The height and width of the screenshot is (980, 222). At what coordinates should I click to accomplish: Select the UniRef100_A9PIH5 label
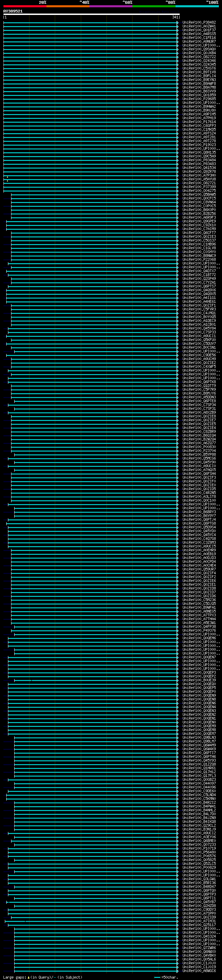(x=199, y=114)
